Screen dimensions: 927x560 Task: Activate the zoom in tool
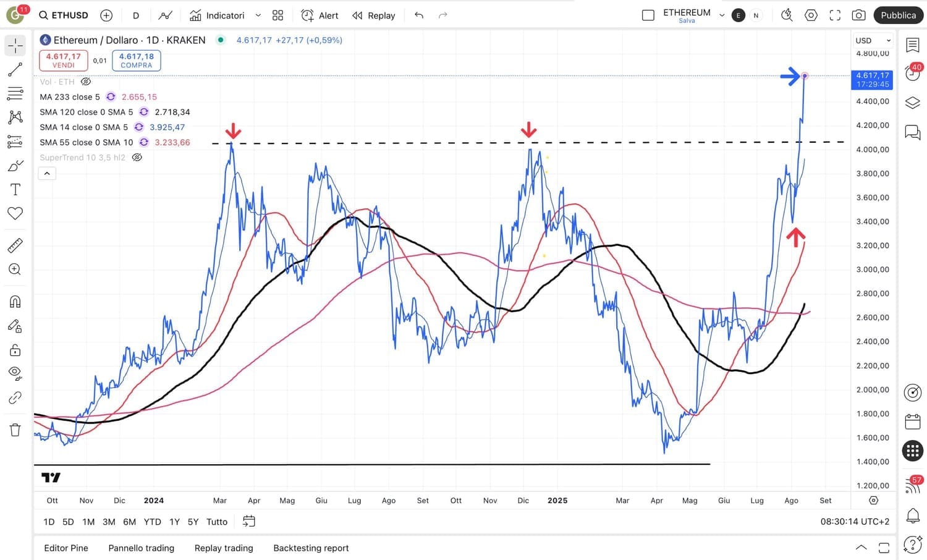tap(15, 269)
